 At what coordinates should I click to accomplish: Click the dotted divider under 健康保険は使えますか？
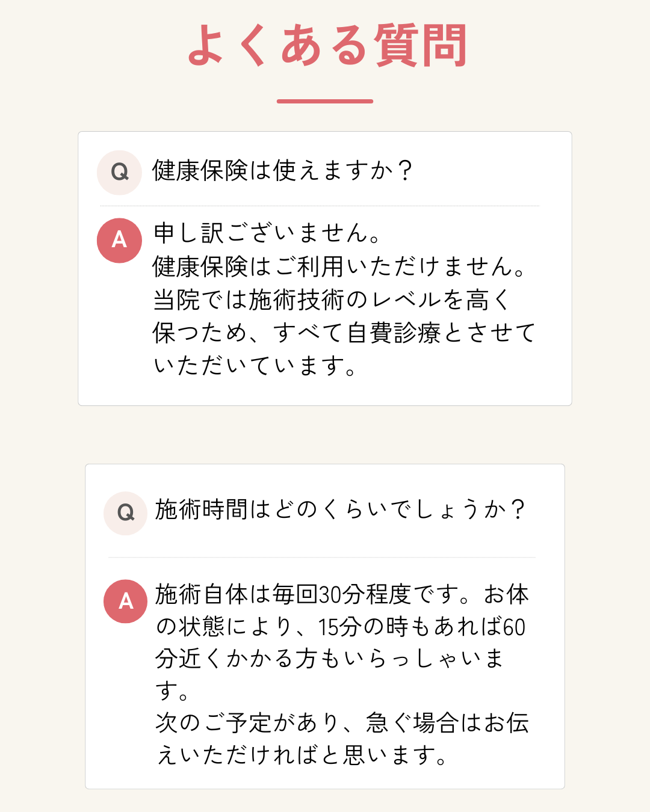point(320,206)
